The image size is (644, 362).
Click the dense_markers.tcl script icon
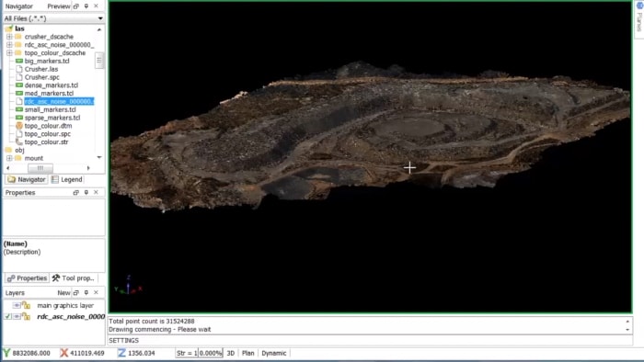(x=19, y=85)
